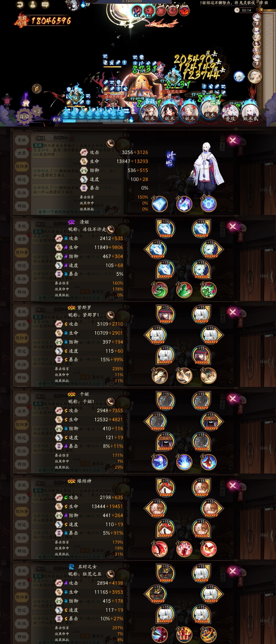
Task: Switch to the 阴阳寮 chat tab in top panel
Action: coord(22,166)
